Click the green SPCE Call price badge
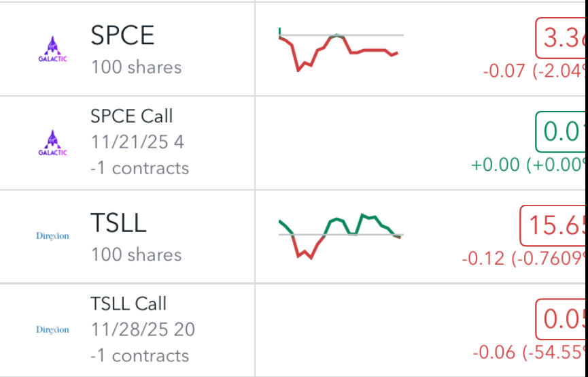This screenshot has width=588, height=377. coord(561,131)
